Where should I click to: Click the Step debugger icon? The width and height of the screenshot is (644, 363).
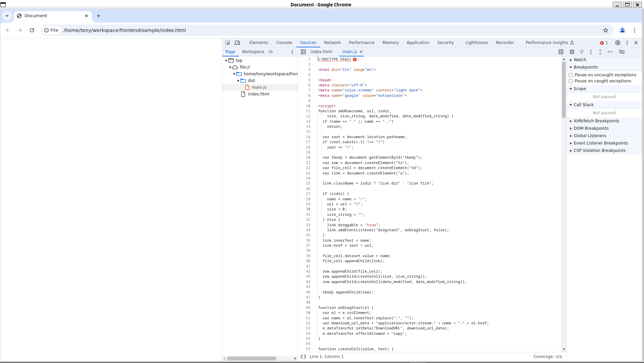[x=610, y=52]
